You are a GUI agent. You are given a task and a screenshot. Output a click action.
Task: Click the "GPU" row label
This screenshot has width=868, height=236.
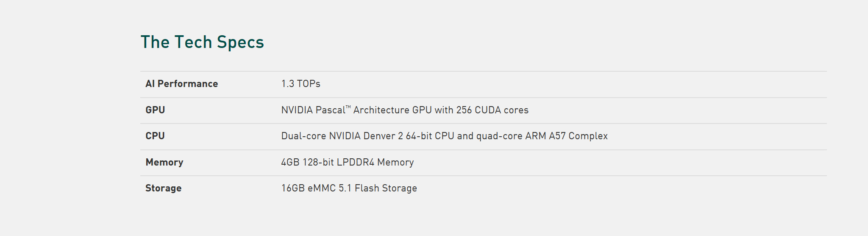pyautogui.click(x=155, y=110)
